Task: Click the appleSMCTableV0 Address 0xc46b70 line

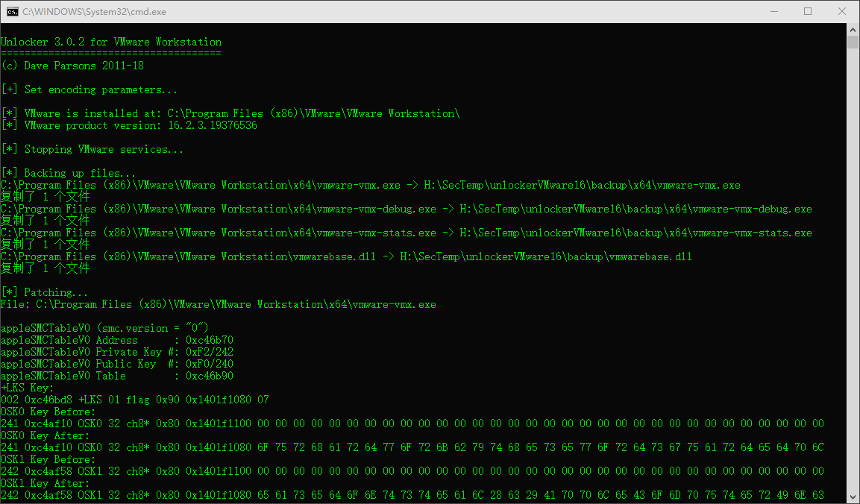Action: click(x=117, y=340)
